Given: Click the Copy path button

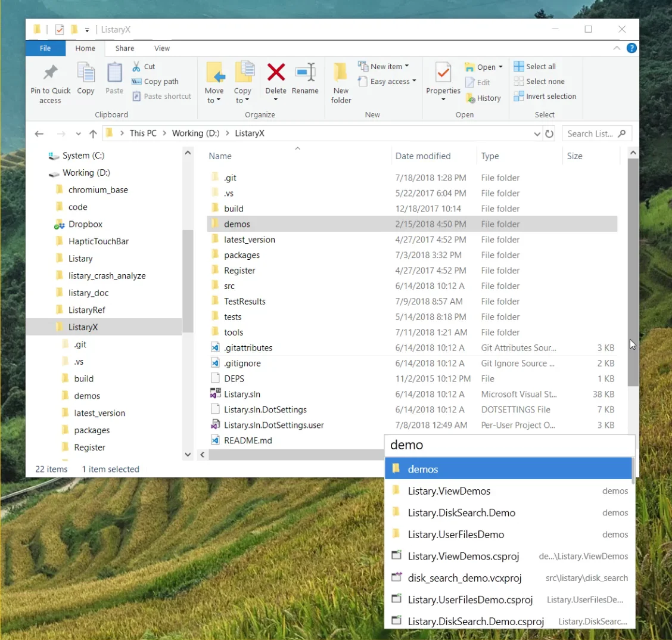Looking at the screenshot, I should tap(155, 82).
